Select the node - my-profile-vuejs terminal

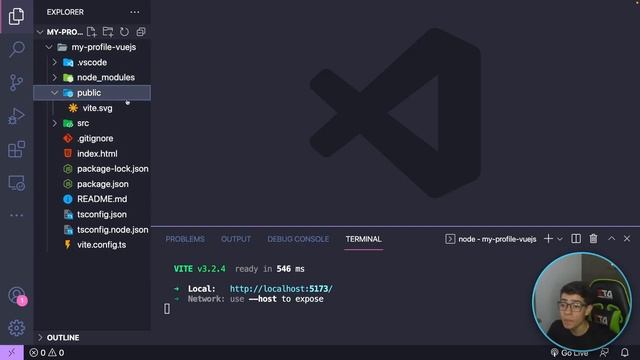[x=491, y=239]
